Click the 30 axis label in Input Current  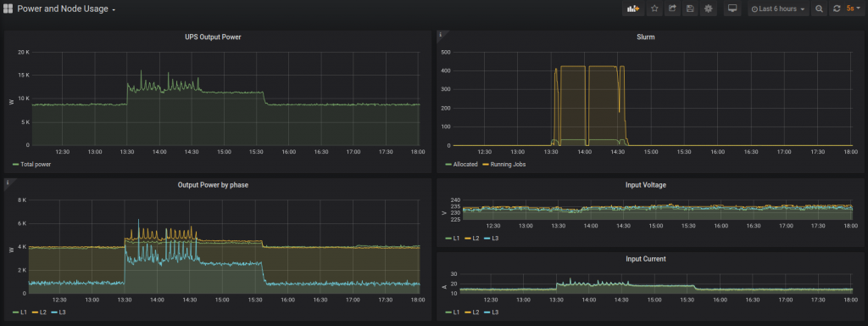(455, 274)
